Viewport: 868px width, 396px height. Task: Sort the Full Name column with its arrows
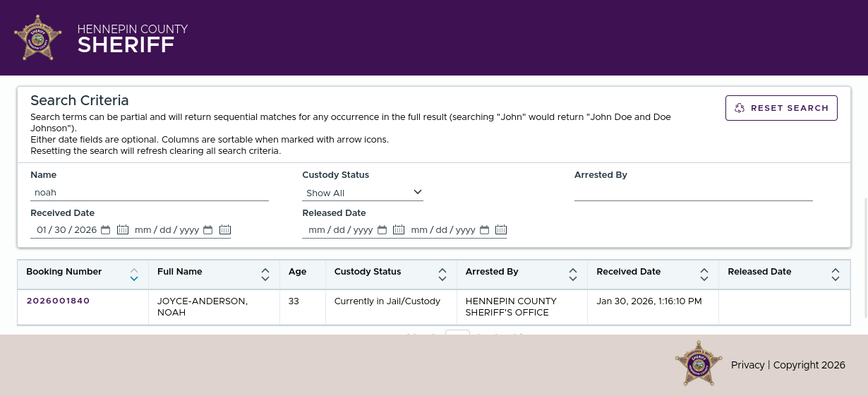pos(265,275)
